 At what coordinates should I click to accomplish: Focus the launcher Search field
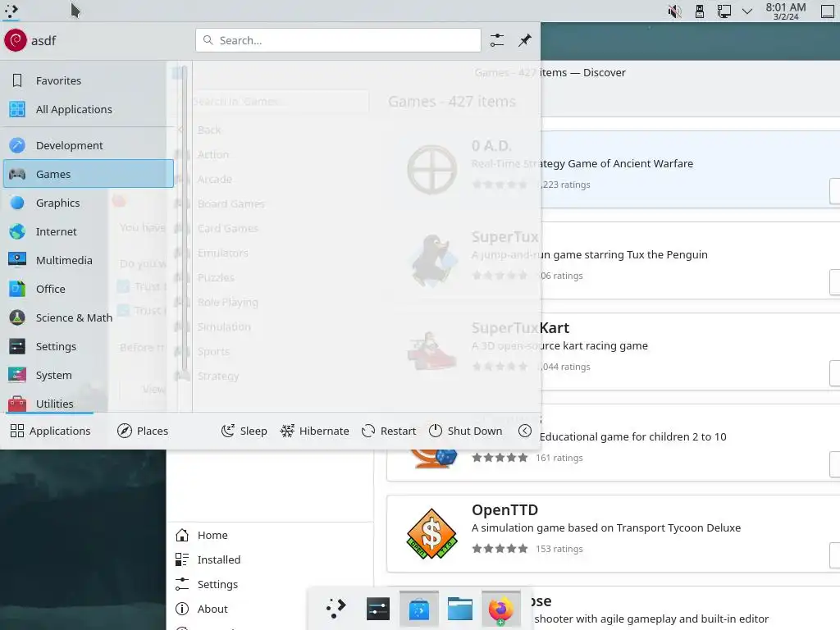click(x=338, y=40)
